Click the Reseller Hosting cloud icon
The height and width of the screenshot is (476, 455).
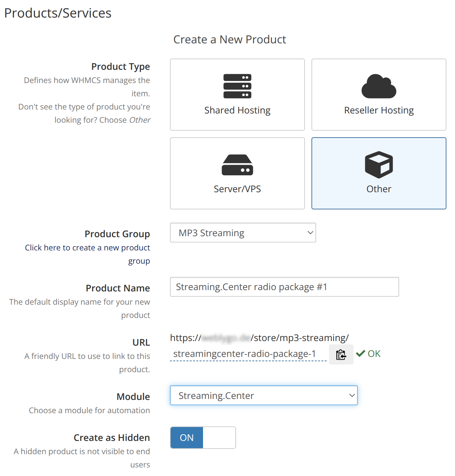(379, 86)
